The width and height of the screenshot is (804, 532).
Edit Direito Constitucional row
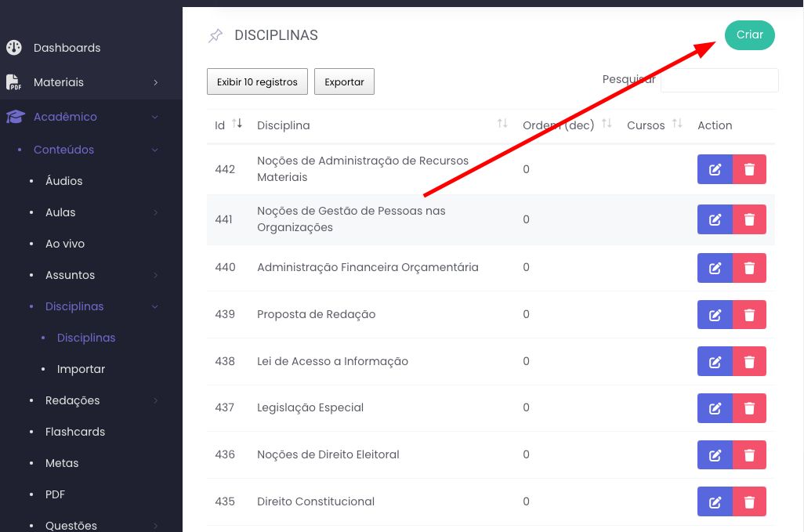tap(715, 501)
